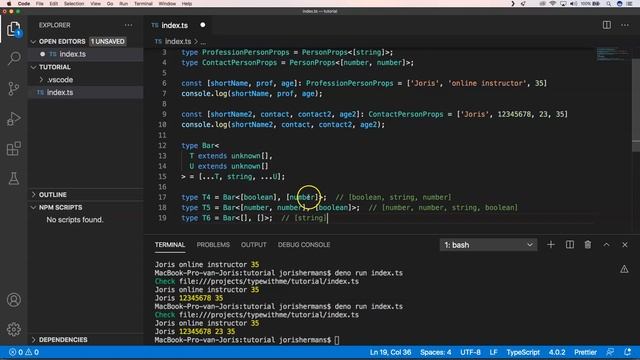The width and height of the screenshot is (640, 360).
Task: Open editor more actions menu
Action: (x=624, y=25)
